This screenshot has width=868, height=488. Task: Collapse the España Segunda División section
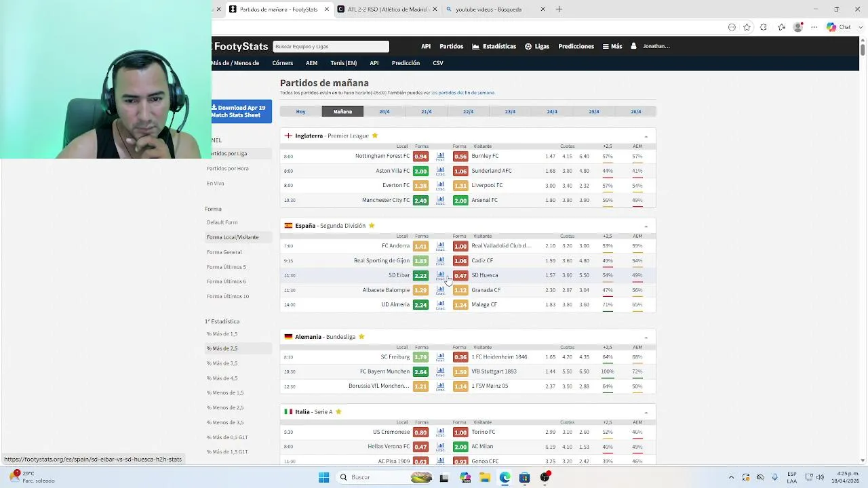pyautogui.click(x=646, y=226)
